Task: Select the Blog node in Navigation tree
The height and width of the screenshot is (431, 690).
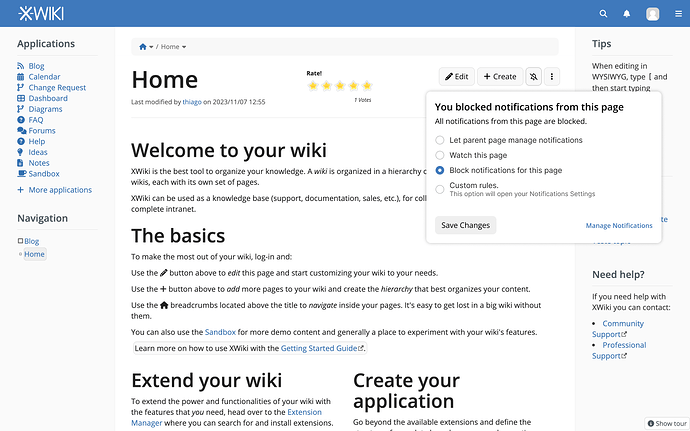Action: [x=31, y=241]
